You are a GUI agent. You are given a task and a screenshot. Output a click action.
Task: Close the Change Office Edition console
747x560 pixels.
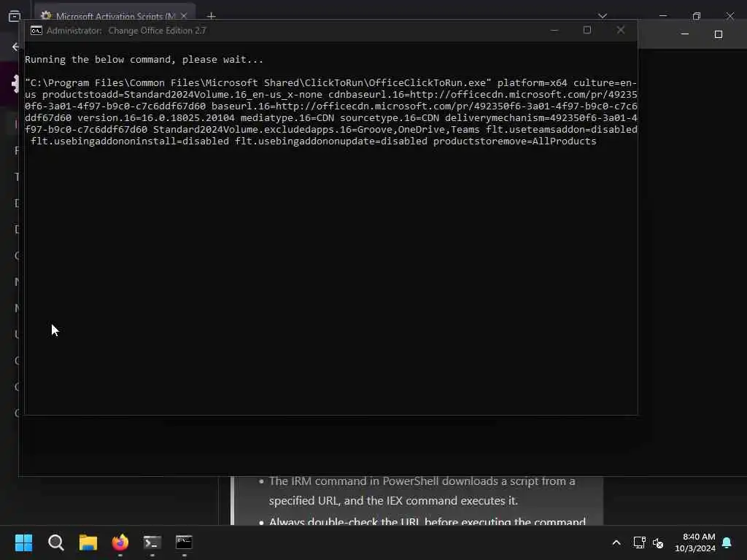click(620, 31)
